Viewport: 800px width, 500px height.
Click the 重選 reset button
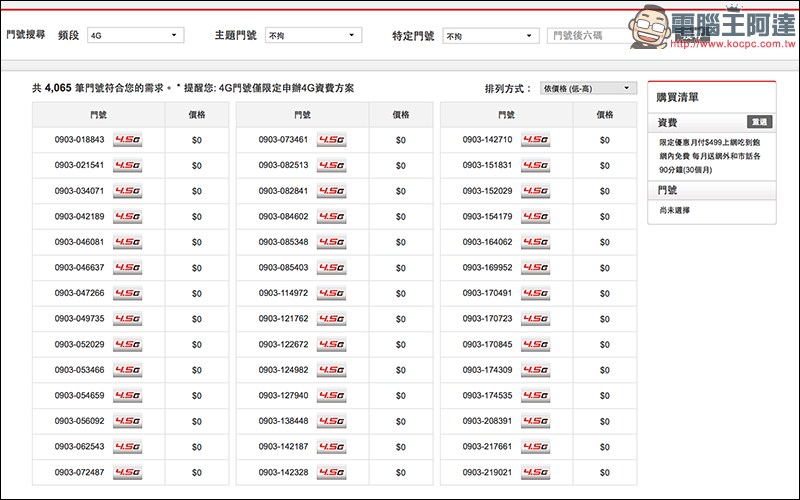click(x=760, y=122)
